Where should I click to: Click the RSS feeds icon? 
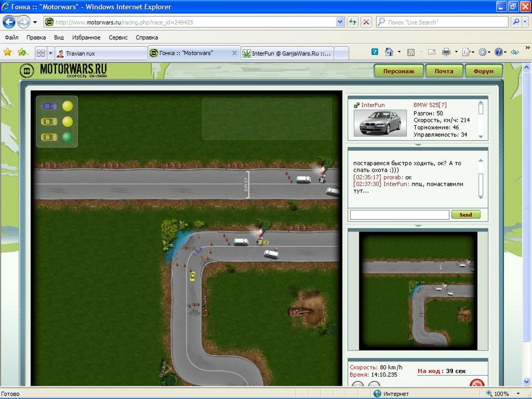[x=411, y=52]
